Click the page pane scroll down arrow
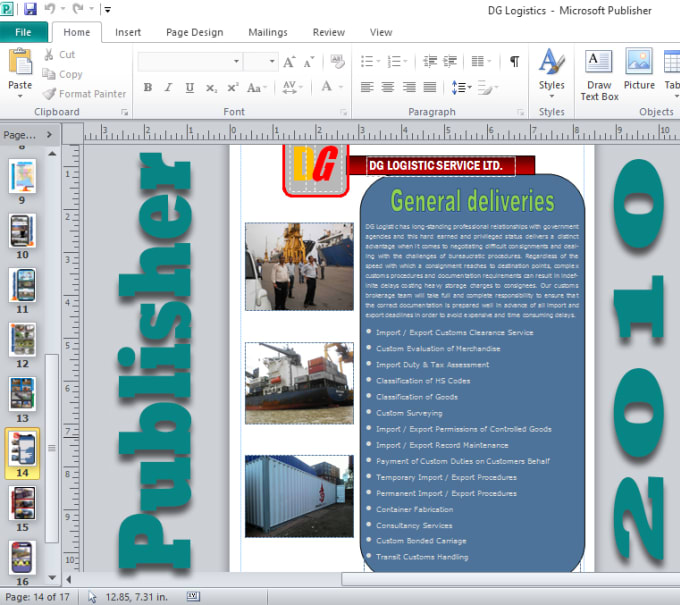Screen dimensions: 680x605 point(52,578)
